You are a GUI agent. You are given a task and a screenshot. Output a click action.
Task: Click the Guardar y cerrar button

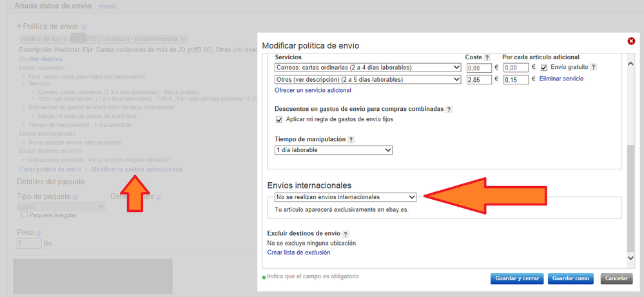pos(516,279)
